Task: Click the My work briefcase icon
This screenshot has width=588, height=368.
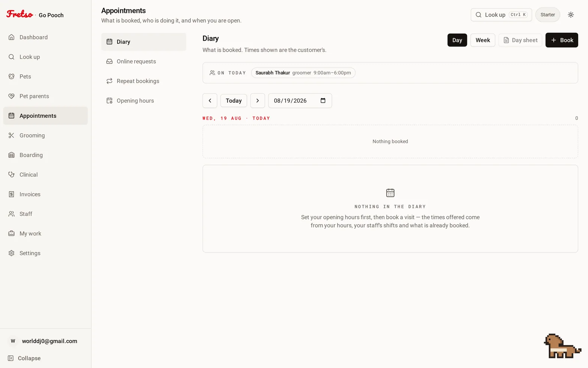Action: 11,234
